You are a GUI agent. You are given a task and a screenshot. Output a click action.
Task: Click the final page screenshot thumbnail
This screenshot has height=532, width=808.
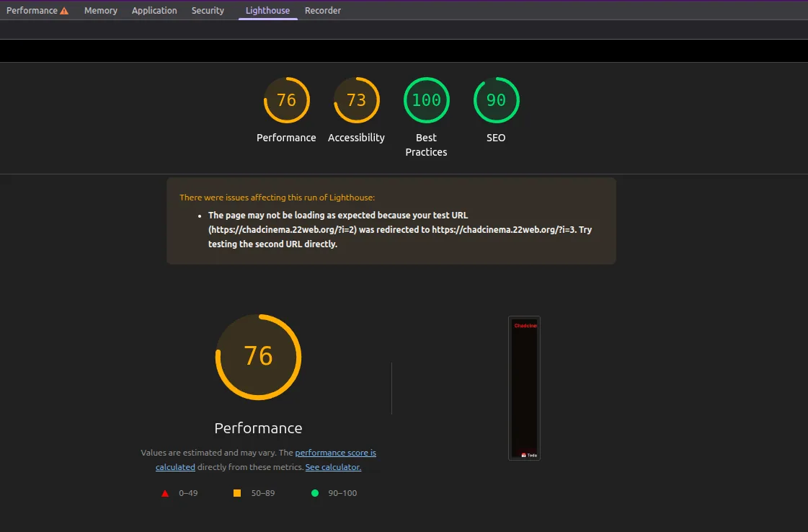click(x=524, y=388)
